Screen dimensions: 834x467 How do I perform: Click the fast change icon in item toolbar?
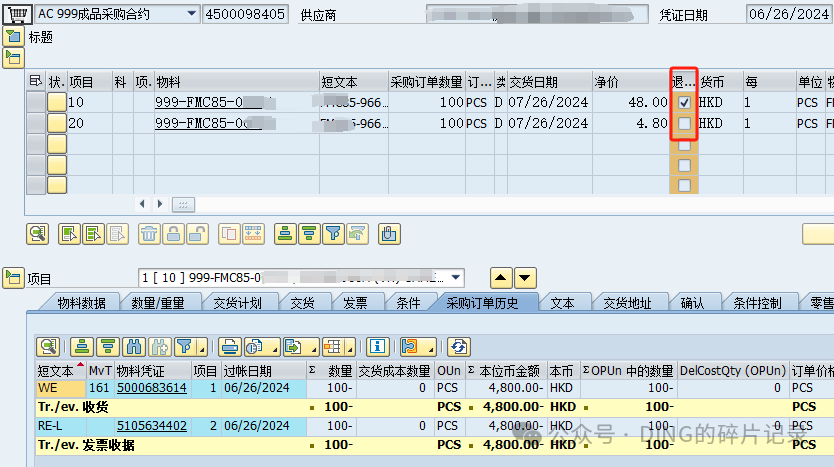(x=253, y=234)
